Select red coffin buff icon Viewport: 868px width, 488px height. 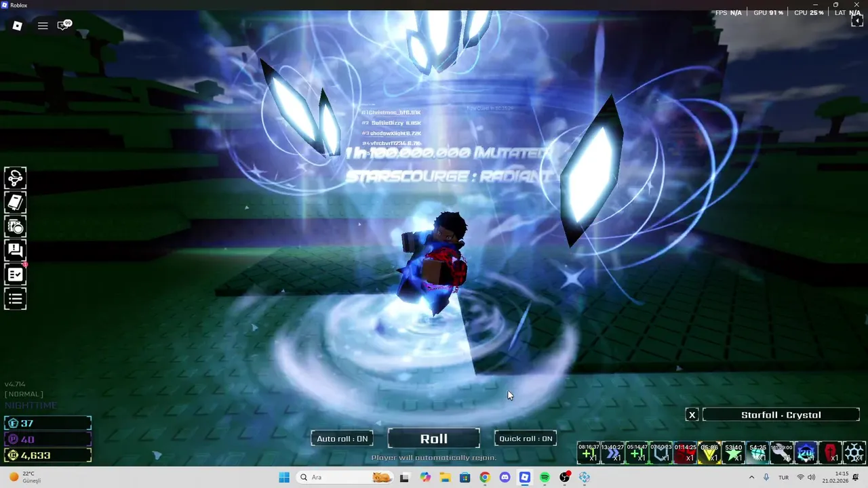coord(831,452)
